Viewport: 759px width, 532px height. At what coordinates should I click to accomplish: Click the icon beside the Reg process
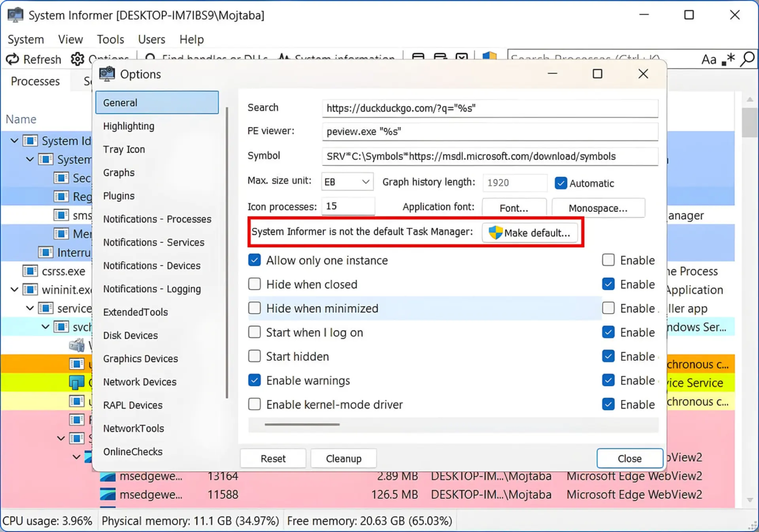61,196
